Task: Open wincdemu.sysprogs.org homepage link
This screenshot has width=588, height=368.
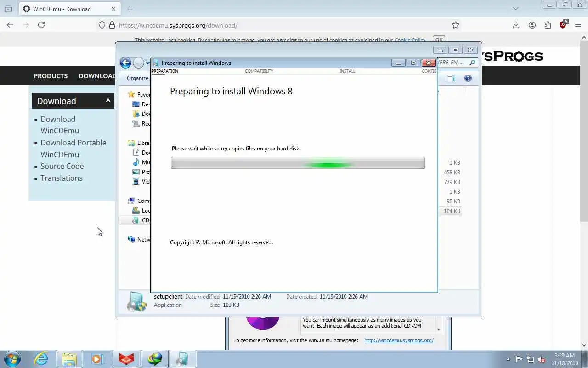Action: (399, 340)
